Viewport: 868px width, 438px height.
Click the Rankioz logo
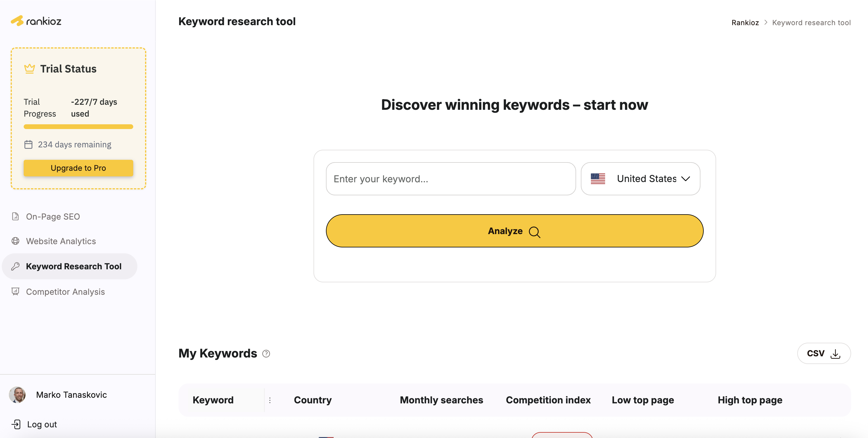pos(36,21)
